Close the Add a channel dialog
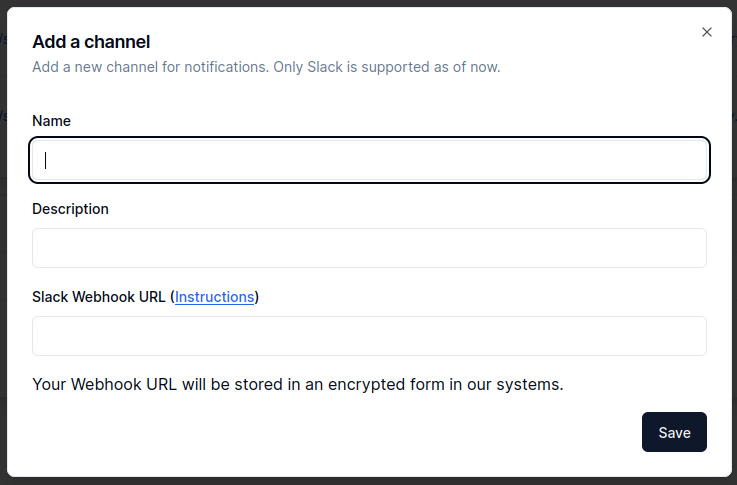This screenshot has height=485, width=737. [x=706, y=32]
